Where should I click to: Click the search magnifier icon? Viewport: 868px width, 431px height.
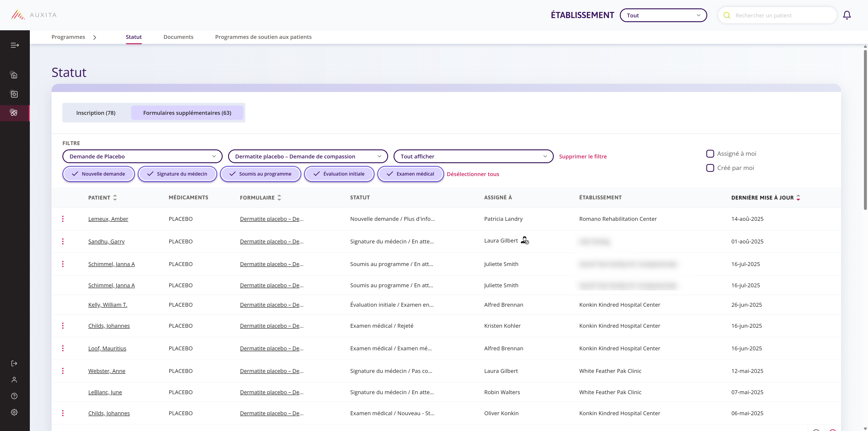tap(727, 16)
